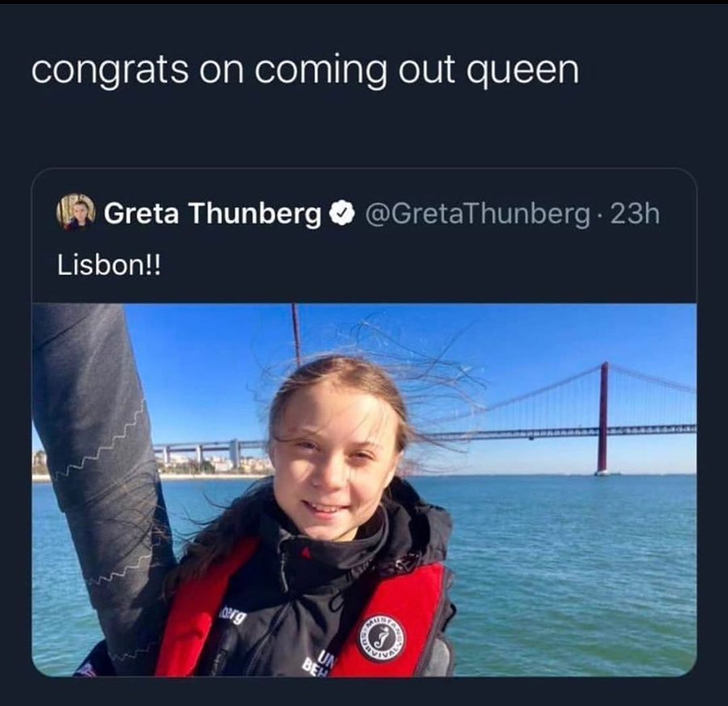Click the Mustang Survival badge on life jacket
Viewport: 728px width, 706px height.
381,639
